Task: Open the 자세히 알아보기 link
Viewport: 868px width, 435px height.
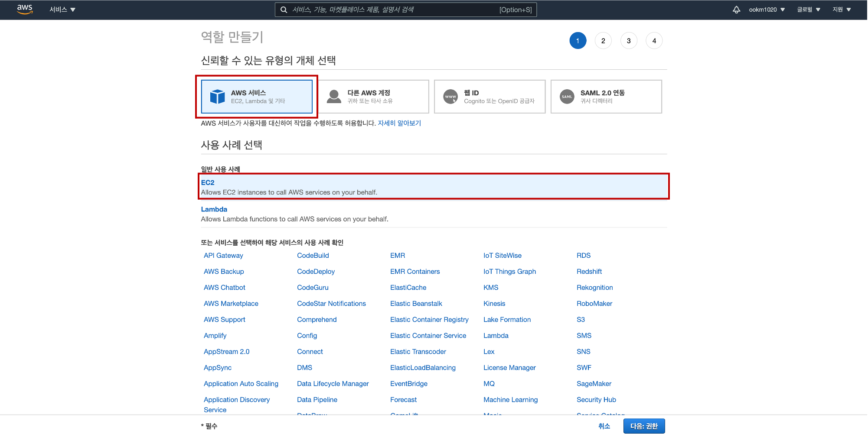Action: [399, 123]
